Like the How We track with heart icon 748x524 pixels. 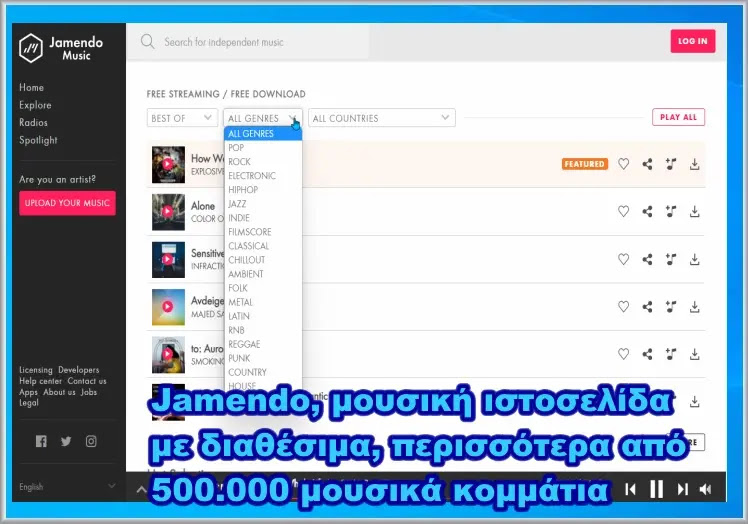623,164
